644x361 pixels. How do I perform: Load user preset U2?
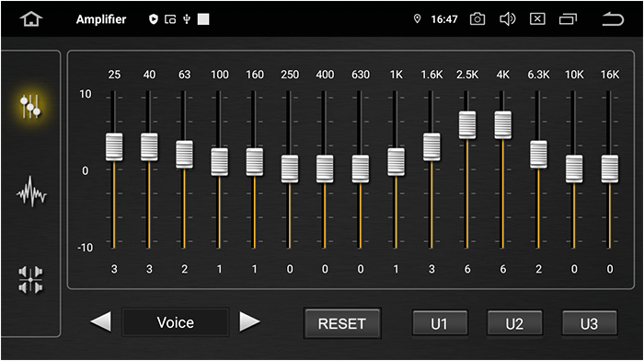[514, 323]
